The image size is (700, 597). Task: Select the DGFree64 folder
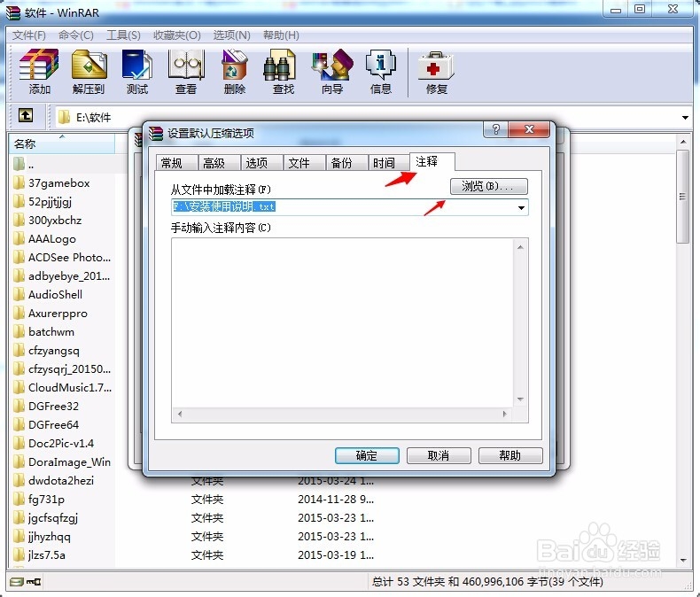point(46,425)
